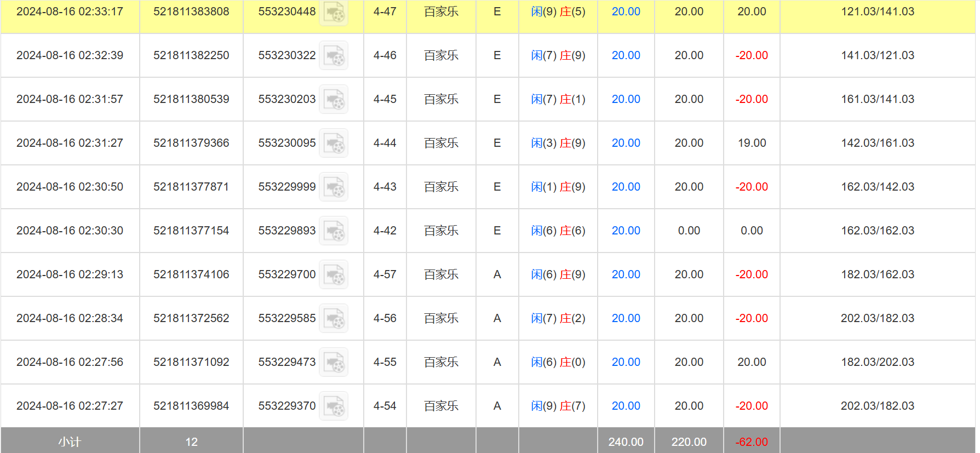Open replay icon beside 553229473
980x453 pixels.
[x=334, y=362]
